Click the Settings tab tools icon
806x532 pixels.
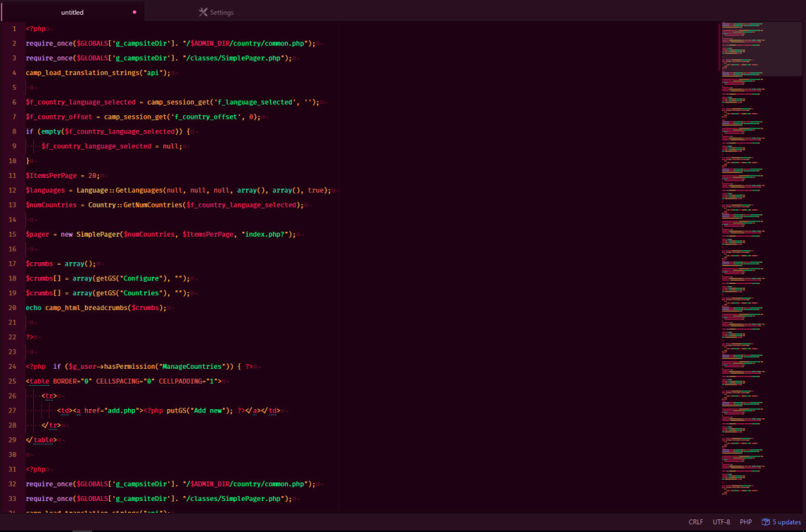click(203, 12)
